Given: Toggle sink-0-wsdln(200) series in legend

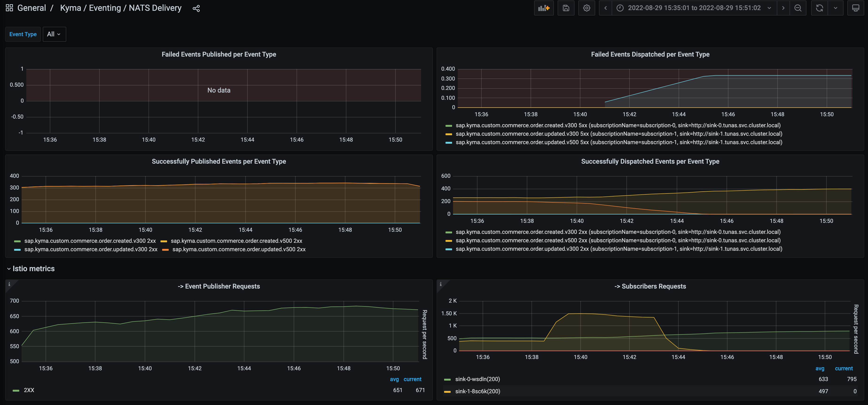Looking at the screenshot, I should coord(477,379).
